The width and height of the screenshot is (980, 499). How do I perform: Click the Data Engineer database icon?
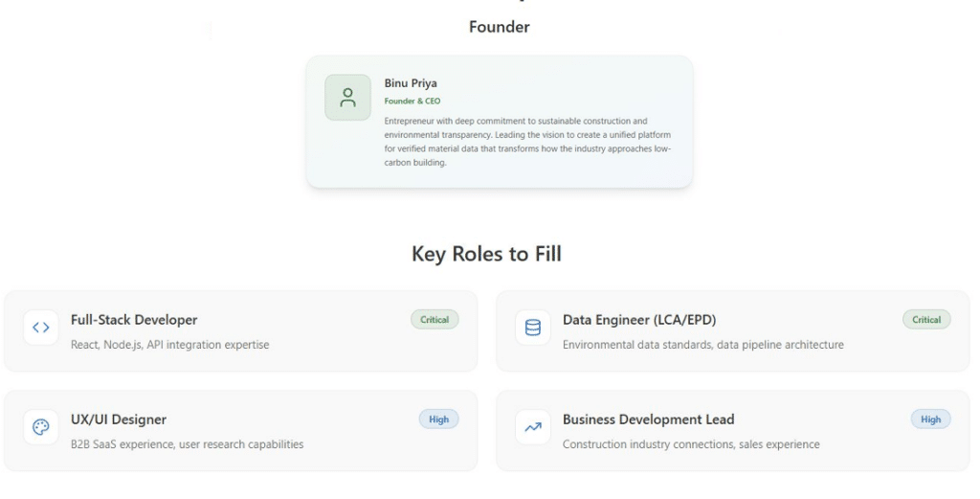533,328
